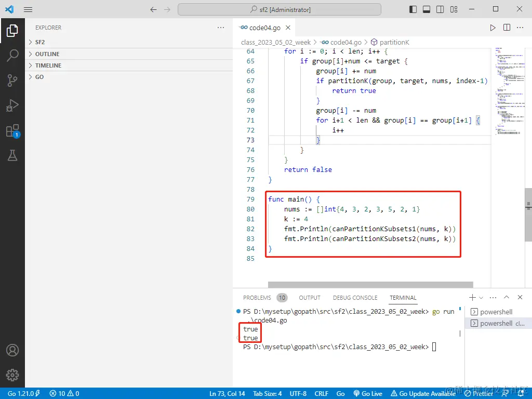Open Explorer Views and More Actions ellipsis
Screen dimensions: 532x399
(221, 28)
